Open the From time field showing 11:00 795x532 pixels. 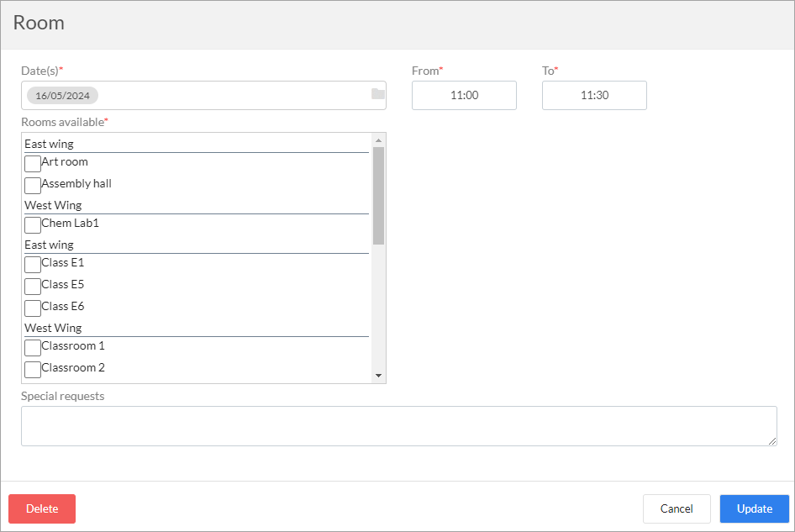(x=464, y=95)
